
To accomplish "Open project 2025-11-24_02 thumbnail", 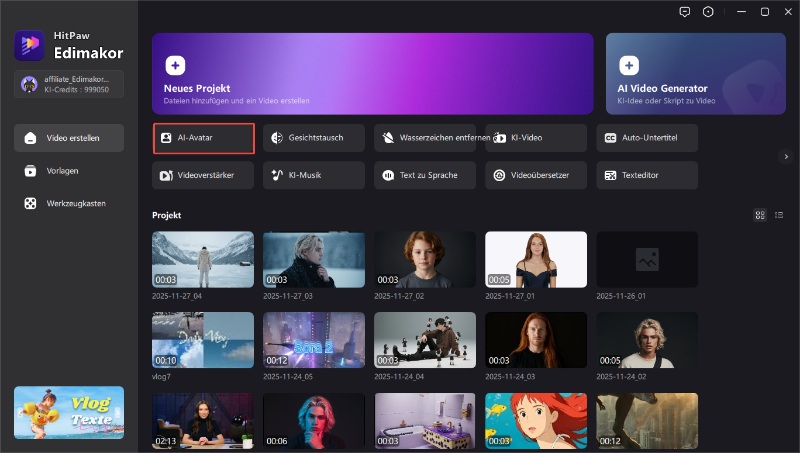I will click(647, 340).
